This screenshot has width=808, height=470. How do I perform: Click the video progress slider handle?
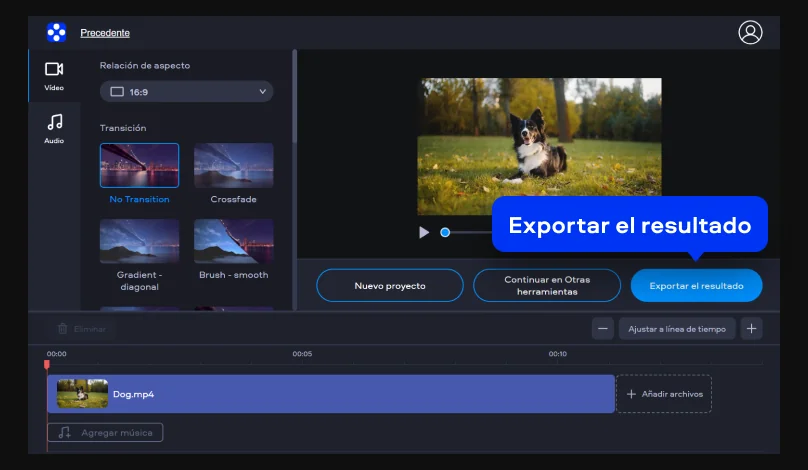click(445, 232)
